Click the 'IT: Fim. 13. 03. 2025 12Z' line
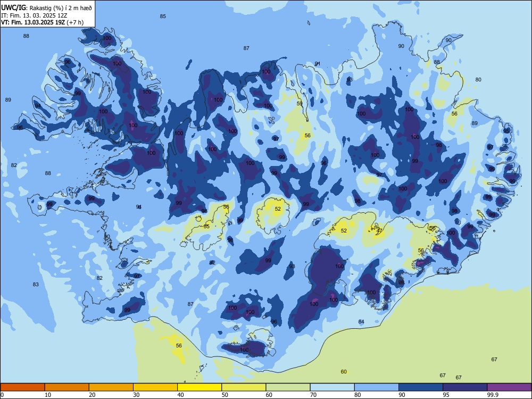Image resolution: width=532 pixels, height=399 pixels. 34,15
